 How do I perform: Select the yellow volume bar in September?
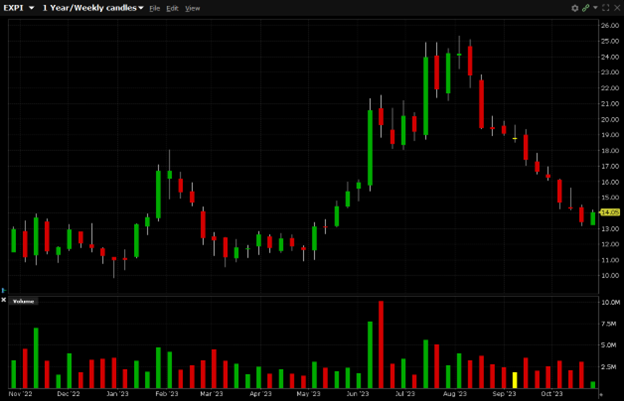[x=515, y=380]
